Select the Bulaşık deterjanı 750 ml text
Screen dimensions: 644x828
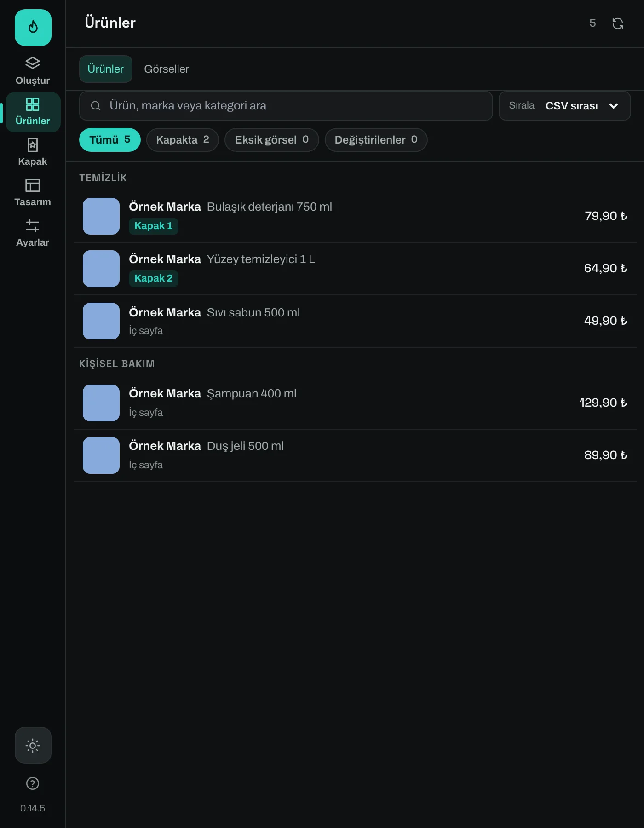pos(270,207)
